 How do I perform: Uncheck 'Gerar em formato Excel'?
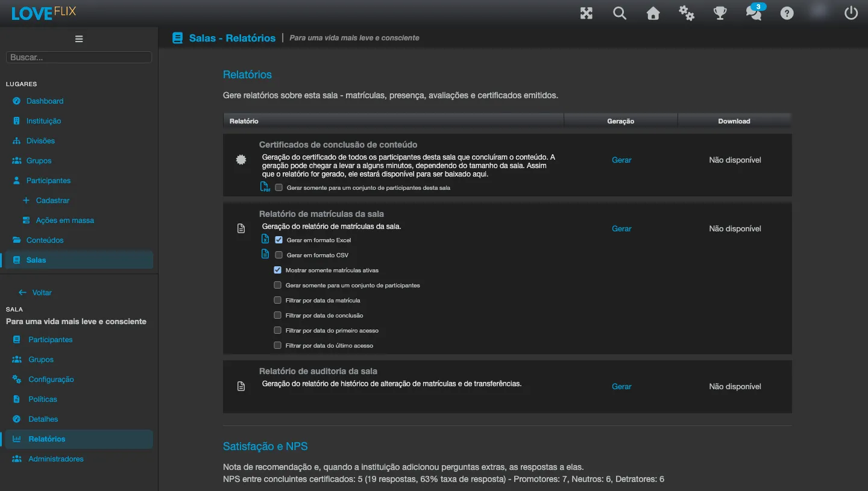pyautogui.click(x=278, y=240)
